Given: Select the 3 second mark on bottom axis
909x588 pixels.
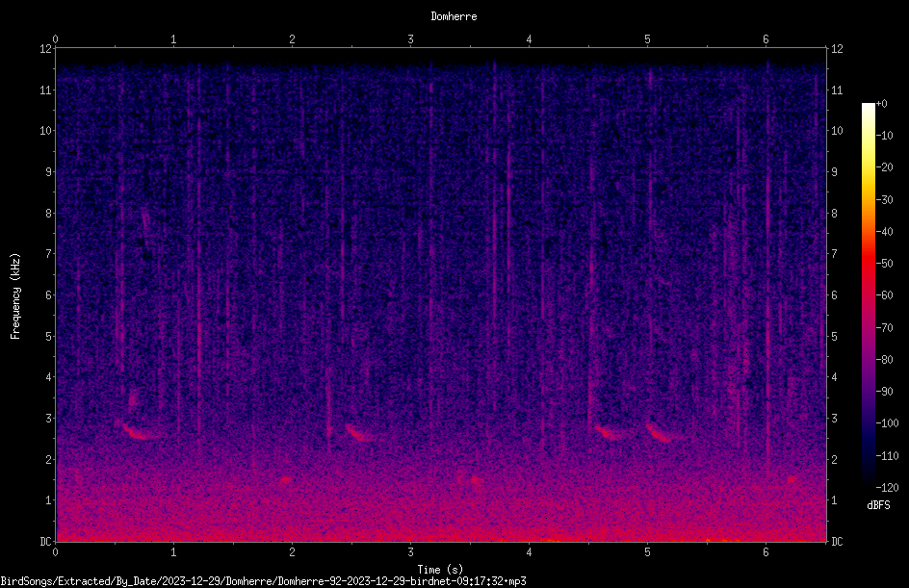Looking at the screenshot, I should point(410,552).
